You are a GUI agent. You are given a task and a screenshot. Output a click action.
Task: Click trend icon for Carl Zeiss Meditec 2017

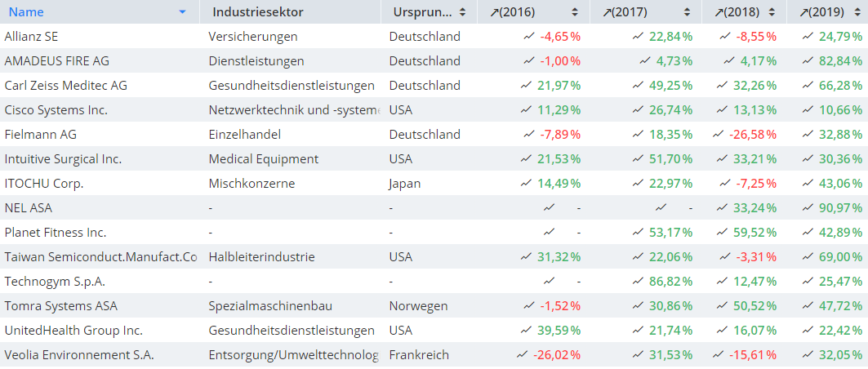pos(637,86)
